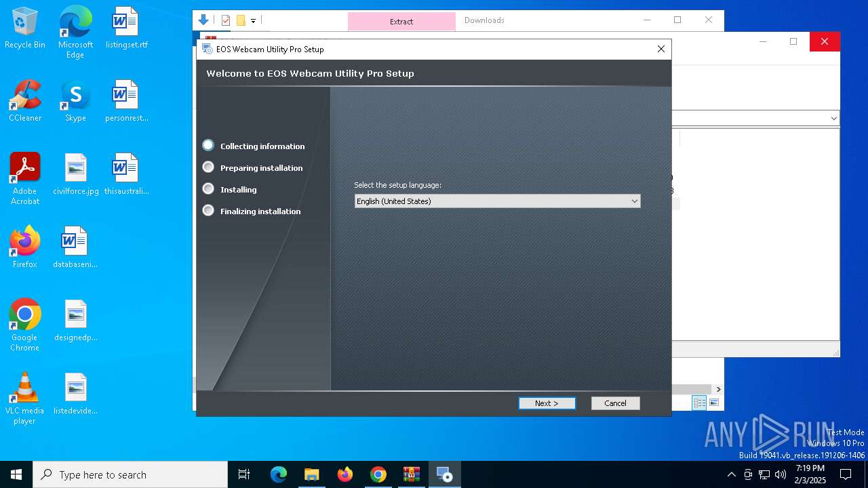Open the volume control in tray
The width and height of the screenshot is (868, 488).
781,474
